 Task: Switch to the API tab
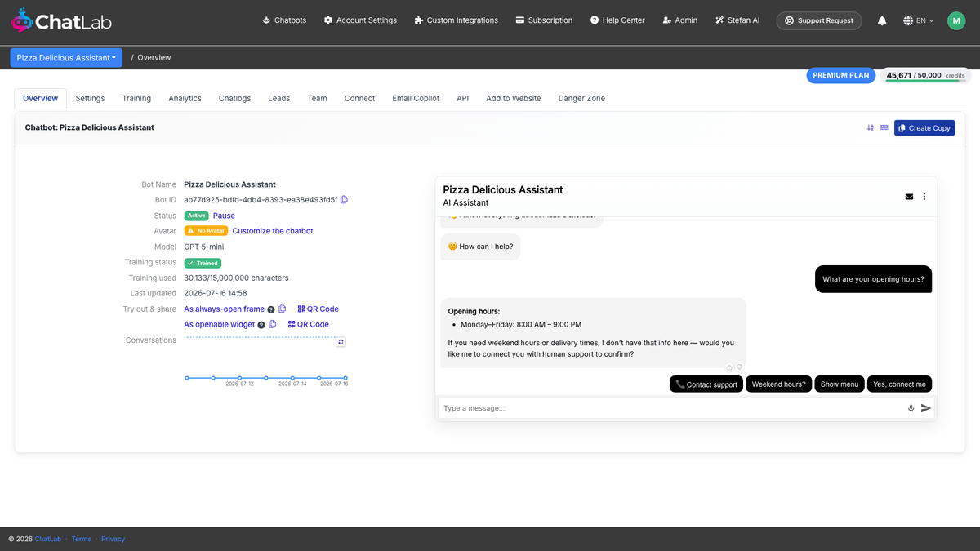click(x=462, y=98)
